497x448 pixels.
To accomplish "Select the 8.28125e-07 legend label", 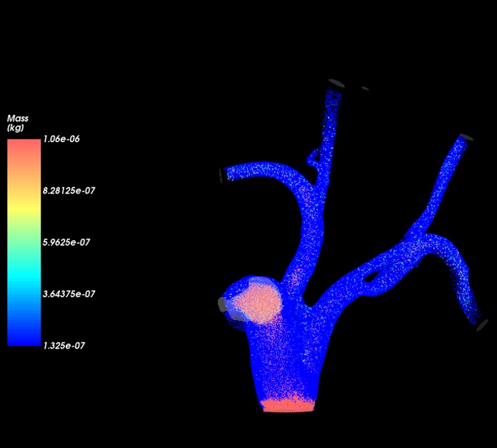I will pyautogui.click(x=69, y=191).
